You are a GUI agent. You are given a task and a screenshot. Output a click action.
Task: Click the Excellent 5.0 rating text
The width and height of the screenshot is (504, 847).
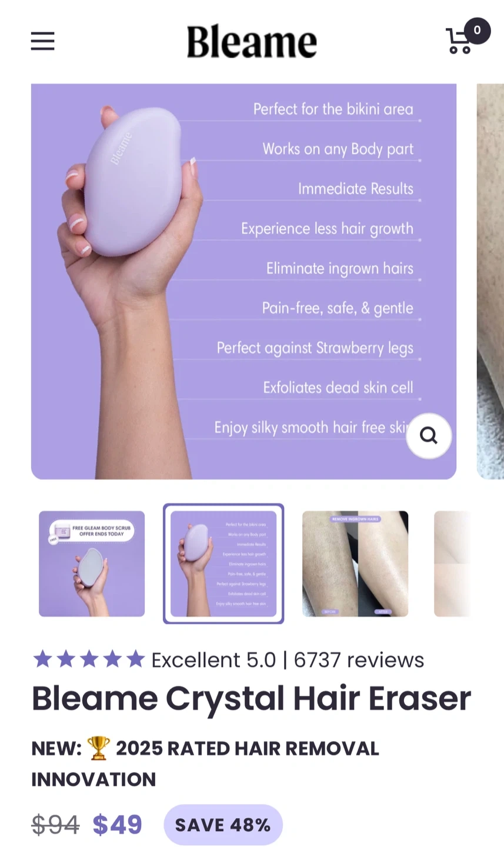(213, 660)
